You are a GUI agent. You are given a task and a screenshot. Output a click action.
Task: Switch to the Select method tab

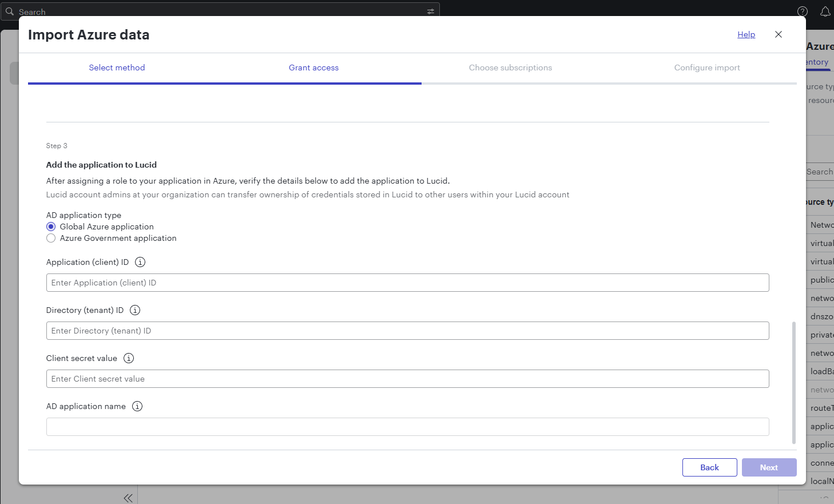(x=117, y=68)
